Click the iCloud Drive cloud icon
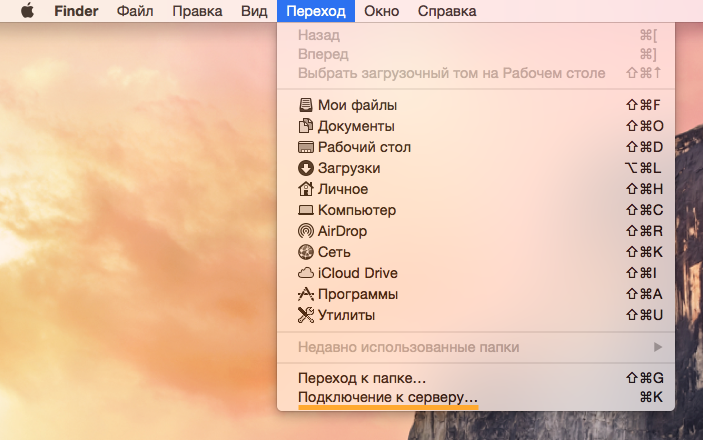703x440 pixels. [x=306, y=273]
